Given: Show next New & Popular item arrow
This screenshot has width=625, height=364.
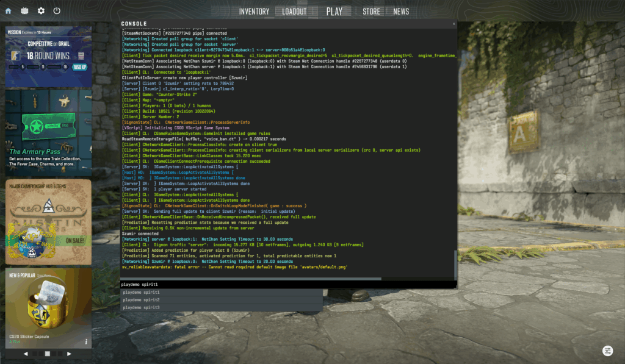Looking at the screenshot, I should pyautogui.click(x=69, y=354).
